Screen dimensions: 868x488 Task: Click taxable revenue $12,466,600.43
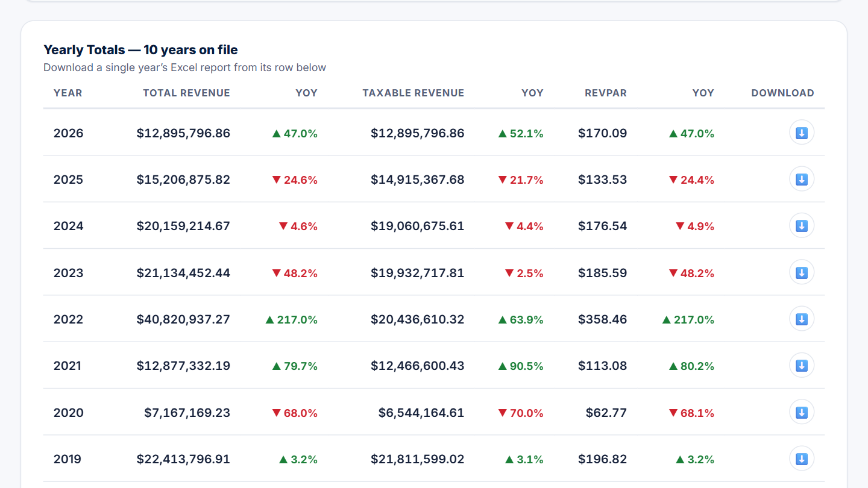coord(418,366)
